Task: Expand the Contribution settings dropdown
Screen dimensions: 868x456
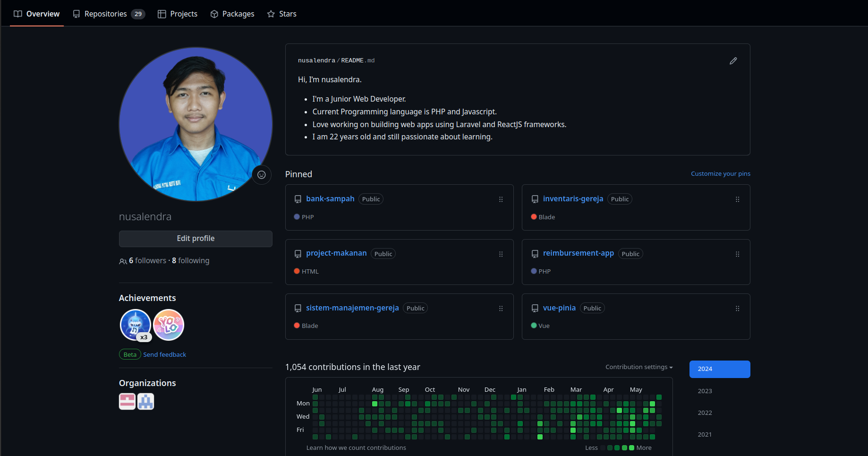Action: coord(638,367)
